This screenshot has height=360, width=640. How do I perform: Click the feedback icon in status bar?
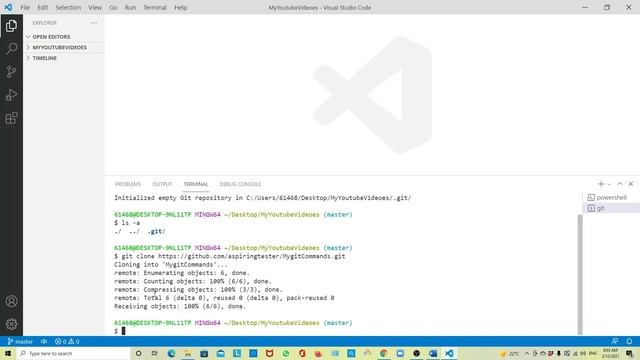click(615, 342)
